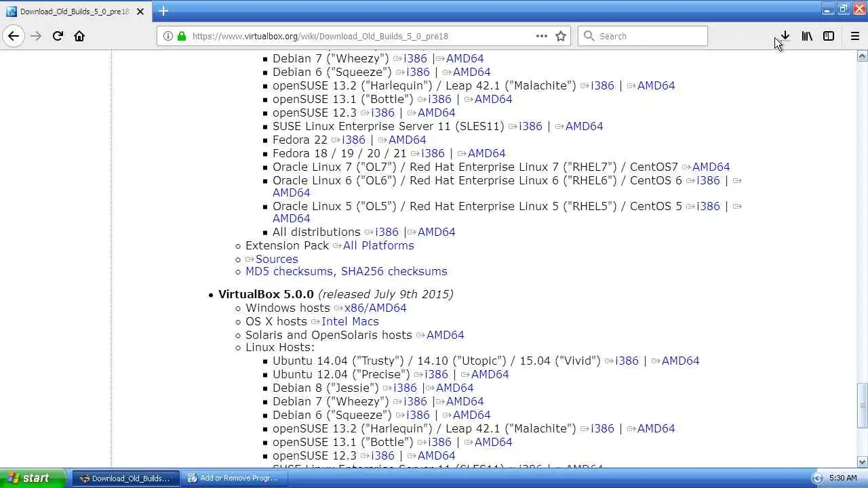Show site information icon in address bar
The height and width of the screenshot is (488, 868).
pos(167,36)
